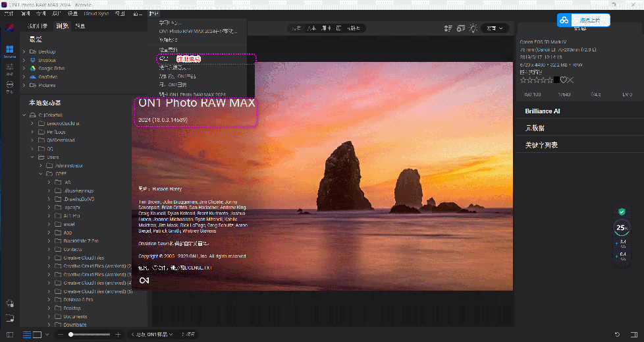Image resolution: width=644 pixels, height=342 pixels.
Task: Click the share/print icon at bottom left sidebar
Action: (10, 304)
